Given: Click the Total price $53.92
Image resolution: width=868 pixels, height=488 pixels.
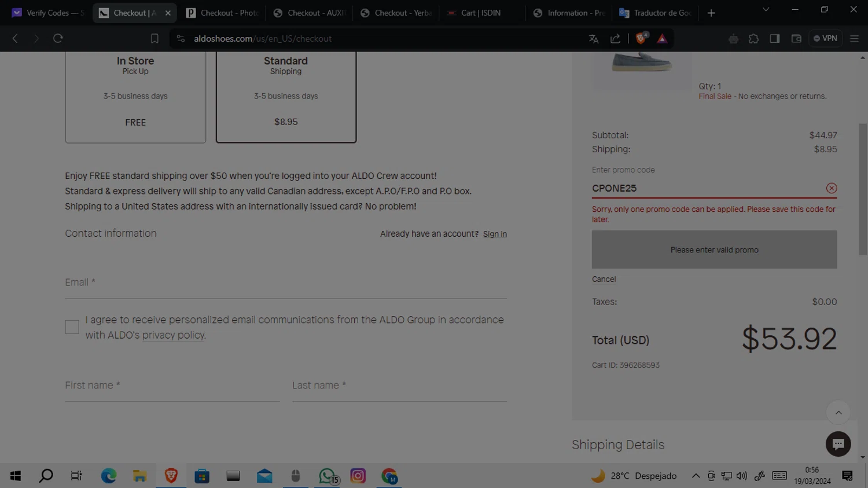Looking at the screenshot, I should pos(789,339).
